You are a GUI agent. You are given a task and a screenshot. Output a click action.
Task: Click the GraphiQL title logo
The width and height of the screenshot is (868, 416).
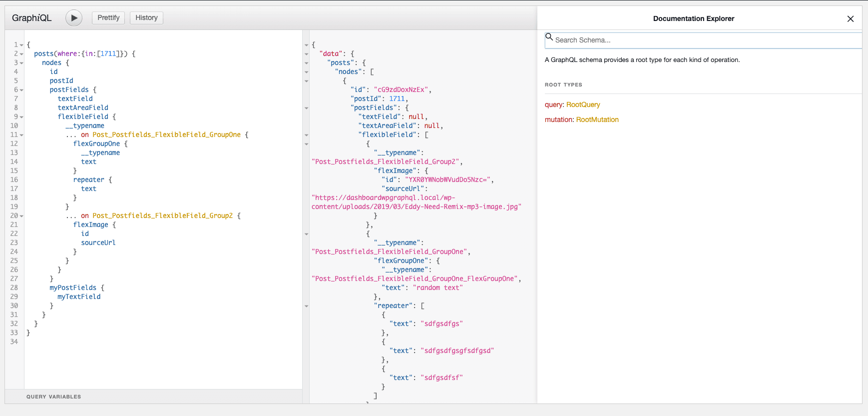click(31, 18)
